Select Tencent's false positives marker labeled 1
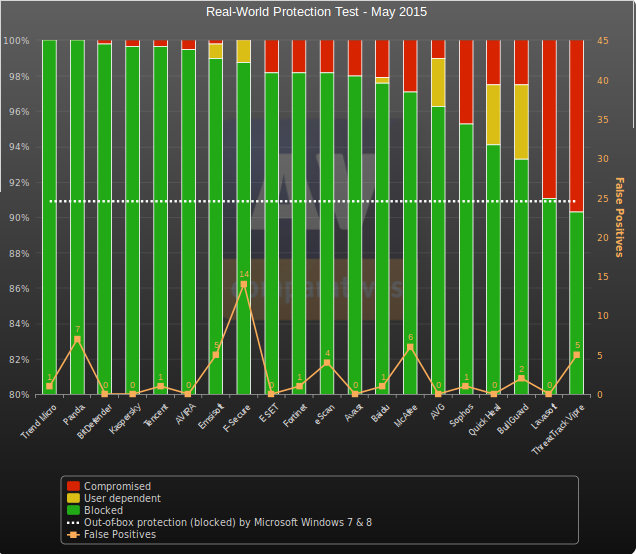The height and width of the screenshot is (554, 636). click(161, 386)
